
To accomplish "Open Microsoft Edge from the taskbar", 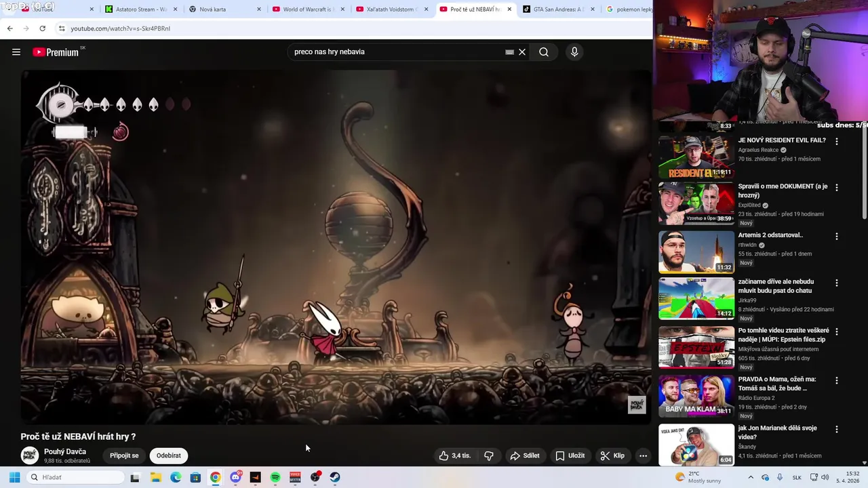I will pos(176,477).
